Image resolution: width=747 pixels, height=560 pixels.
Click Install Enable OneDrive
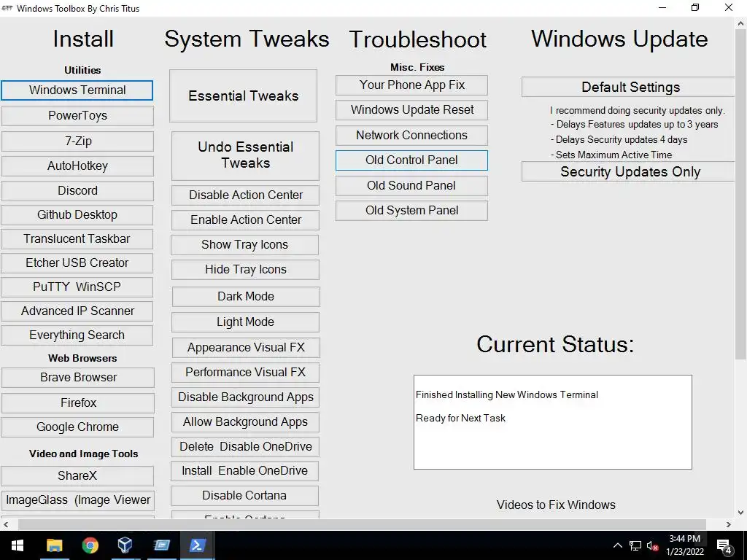245,471
